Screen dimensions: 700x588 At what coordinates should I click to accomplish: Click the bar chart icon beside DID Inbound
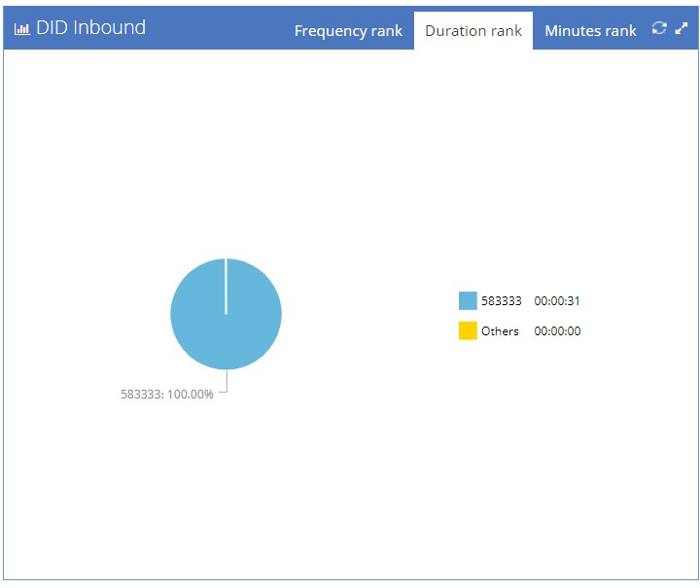[21, 29]
